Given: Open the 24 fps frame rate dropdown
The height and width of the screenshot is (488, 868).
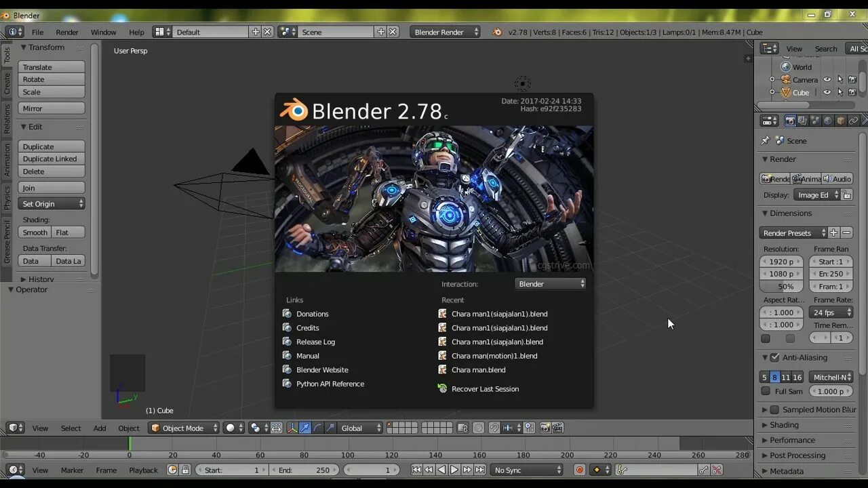Looking at the screenshot, I should coord(831,312).
